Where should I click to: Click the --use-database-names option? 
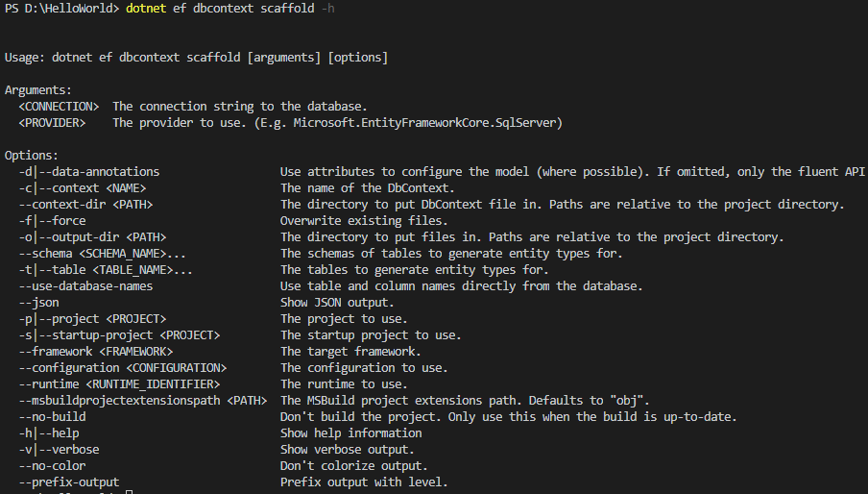click(85, 285)
